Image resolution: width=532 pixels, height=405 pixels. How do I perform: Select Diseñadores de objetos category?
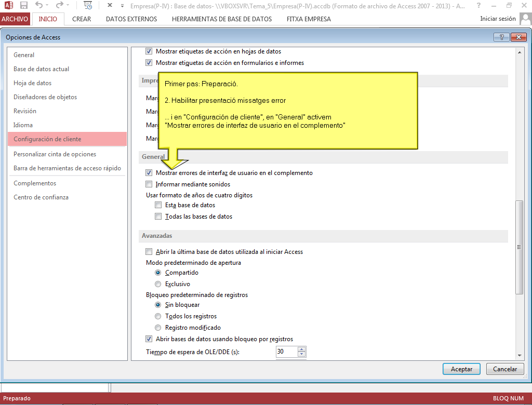pos(67,97)
